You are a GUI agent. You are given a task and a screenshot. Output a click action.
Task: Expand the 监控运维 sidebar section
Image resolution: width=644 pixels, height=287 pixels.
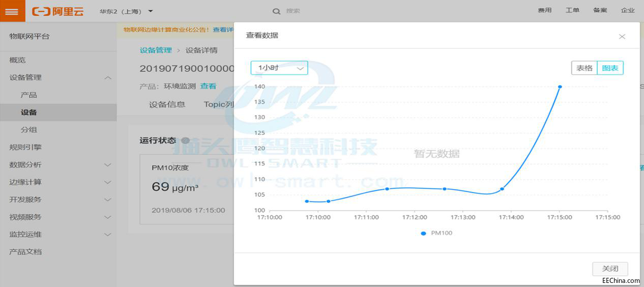[x=107, y=235]
